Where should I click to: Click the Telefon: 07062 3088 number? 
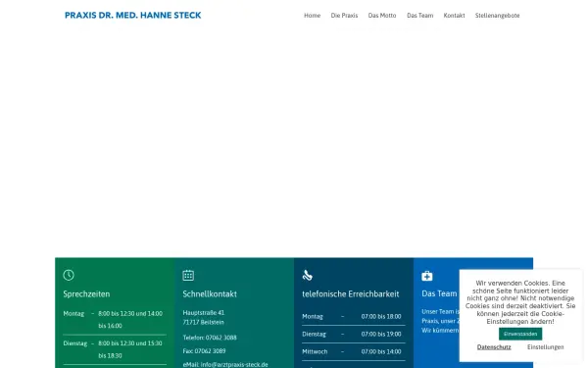click(210, 338)
